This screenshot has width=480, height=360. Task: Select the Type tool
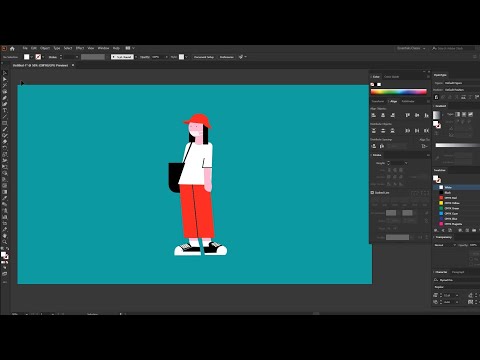[5, 110]
